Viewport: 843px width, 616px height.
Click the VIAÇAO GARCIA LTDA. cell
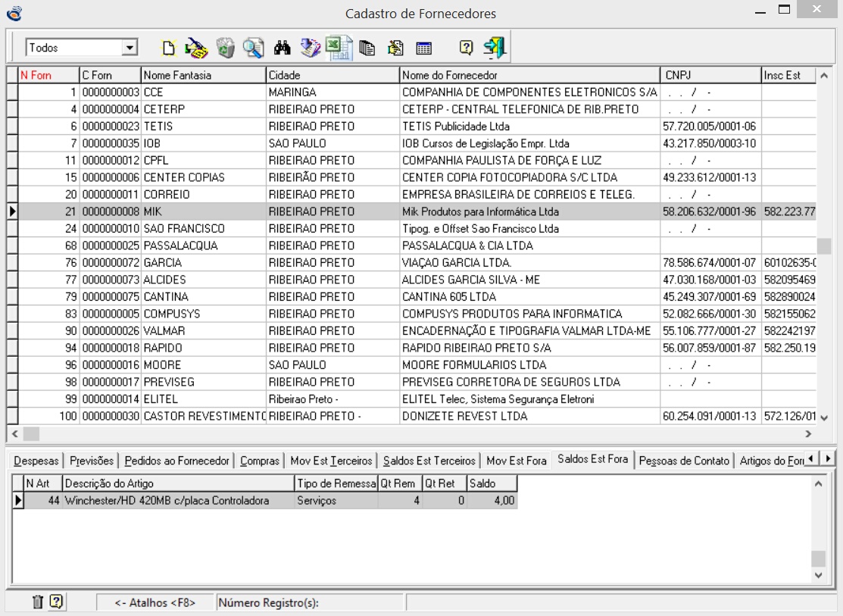(529, 263)
